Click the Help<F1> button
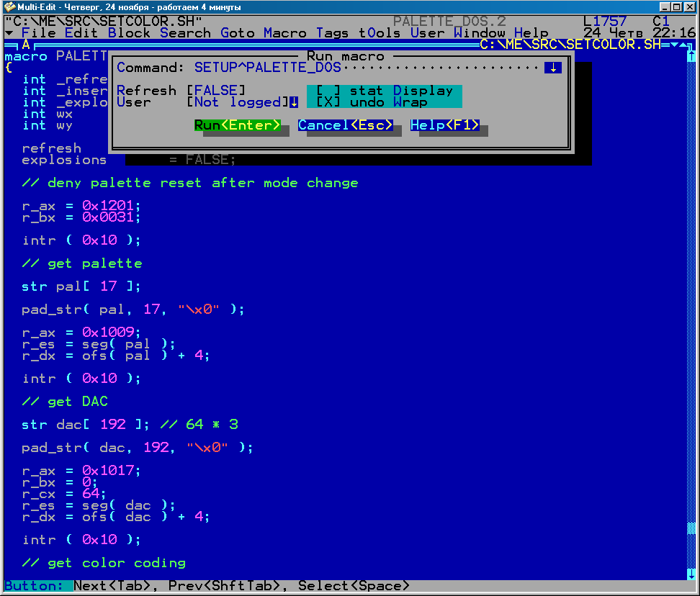700x596 pixels. [444, 125]
